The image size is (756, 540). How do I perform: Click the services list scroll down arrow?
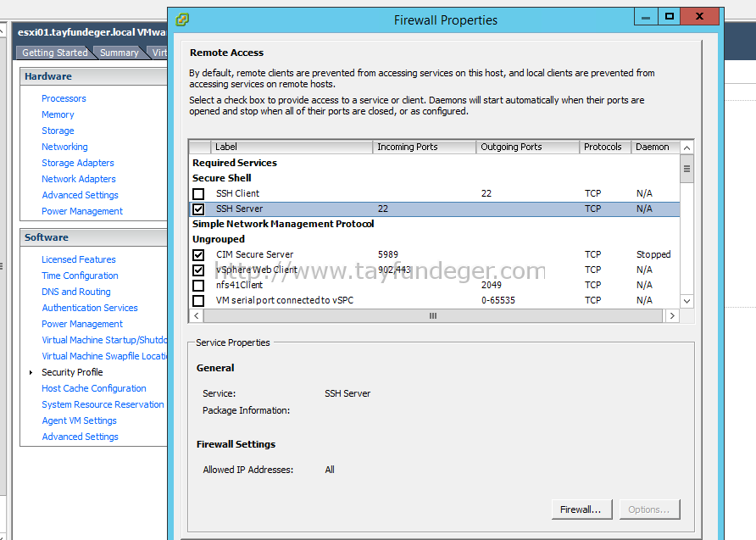[687, 301]
